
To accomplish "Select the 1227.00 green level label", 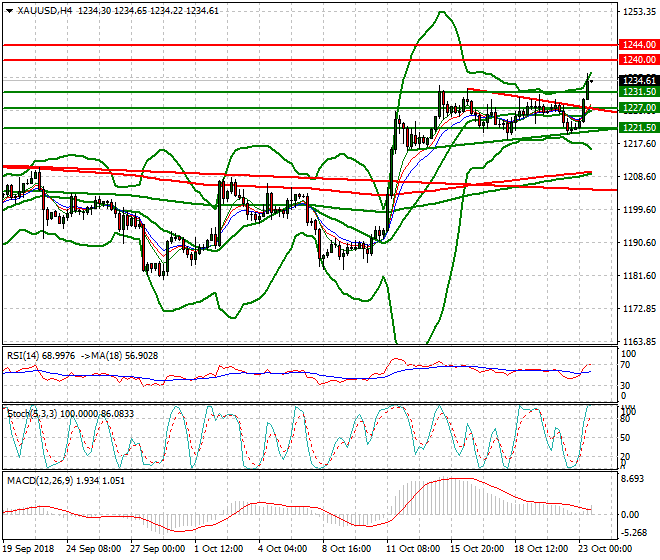I will tap(639, 108).
